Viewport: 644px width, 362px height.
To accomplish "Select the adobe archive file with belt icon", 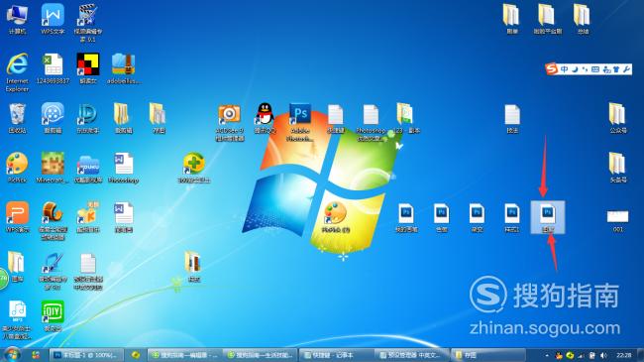I will click(x=124, y=68).
